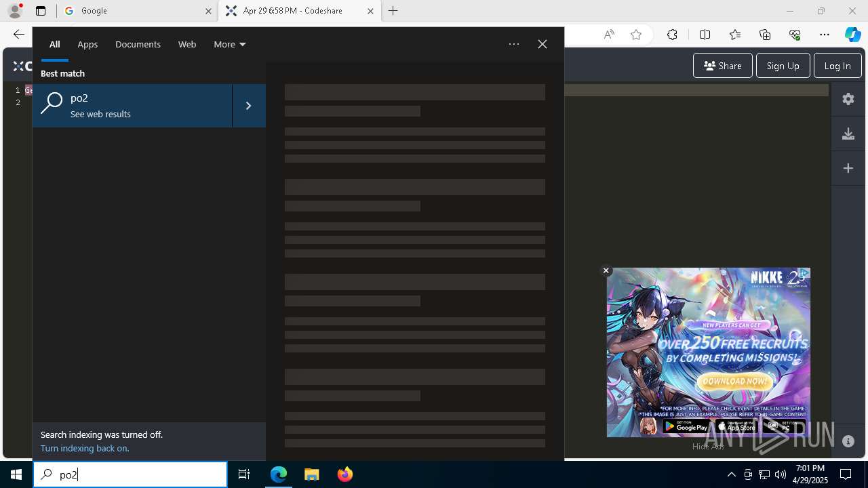This screenshot has height=488, width=868.
Task: Open Task View on the taskbar
Action: coord(244,474)
